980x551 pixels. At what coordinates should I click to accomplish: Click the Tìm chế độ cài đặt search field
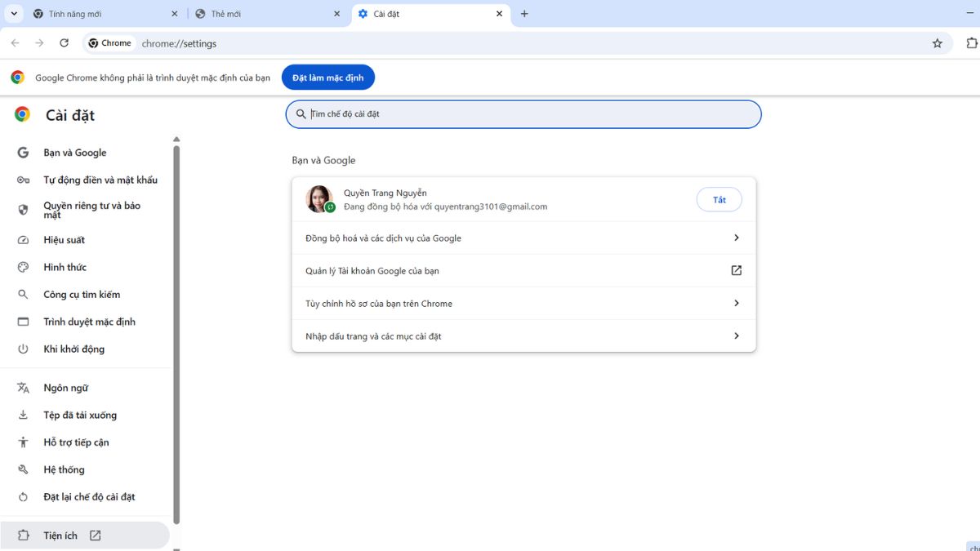[x=523, y=114]
